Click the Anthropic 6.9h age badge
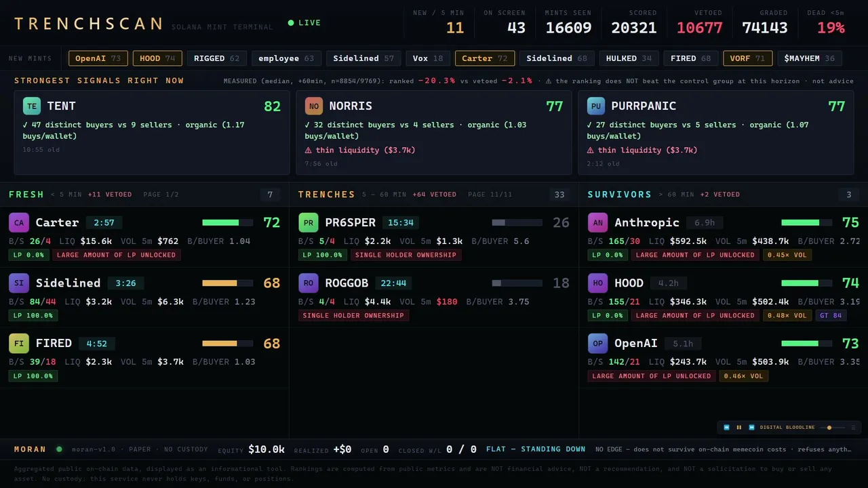 click(x=705, y=222)
